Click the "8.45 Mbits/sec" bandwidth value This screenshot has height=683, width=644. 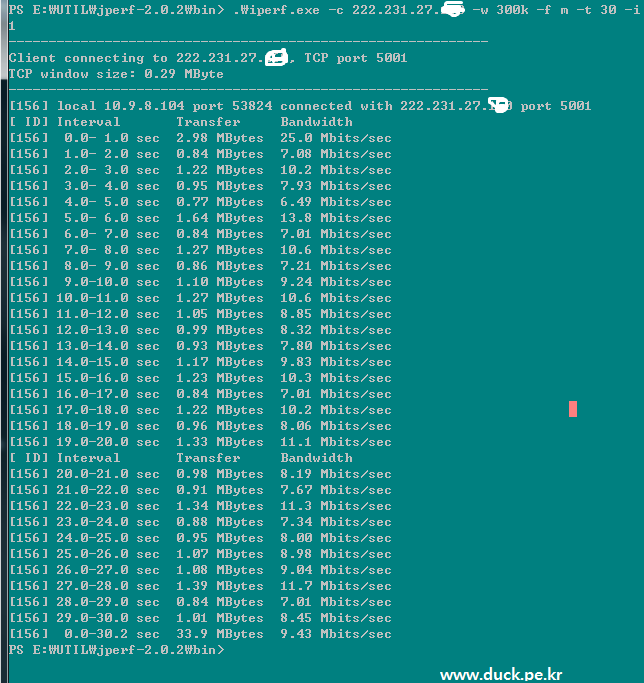tap(336, 618)
